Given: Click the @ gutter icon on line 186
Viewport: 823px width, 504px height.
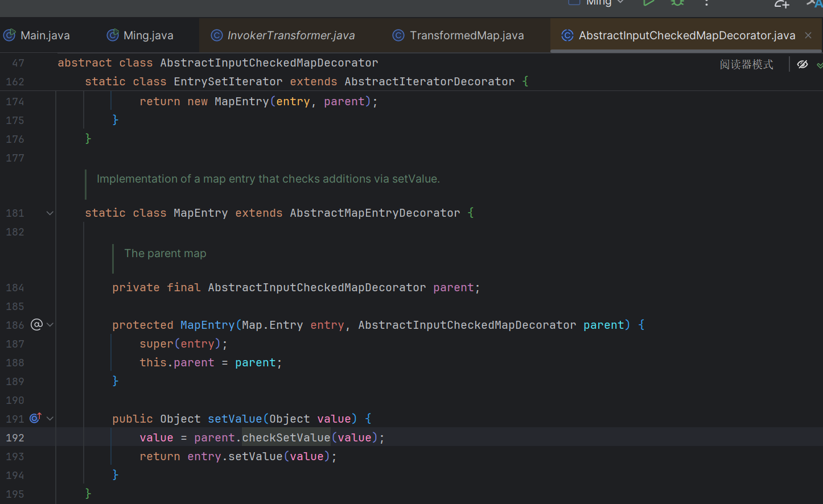Looking at the screenshot, I should coord(36,325).
